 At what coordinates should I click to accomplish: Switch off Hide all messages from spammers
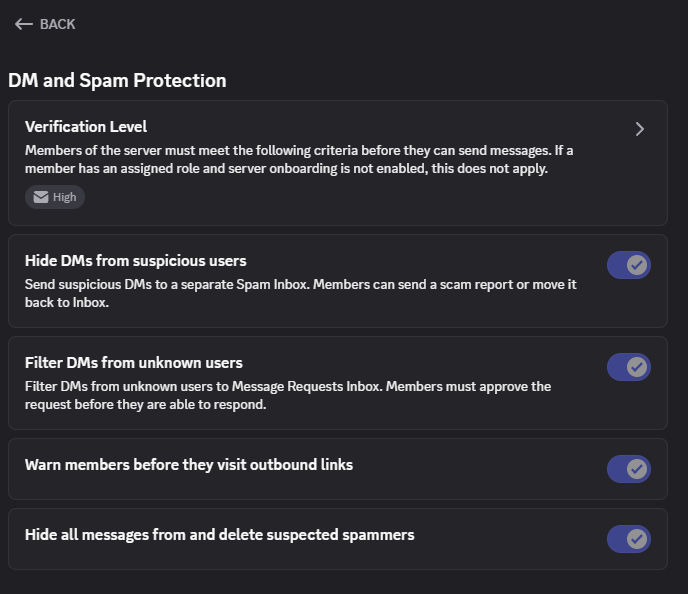(x=629, y=539)
